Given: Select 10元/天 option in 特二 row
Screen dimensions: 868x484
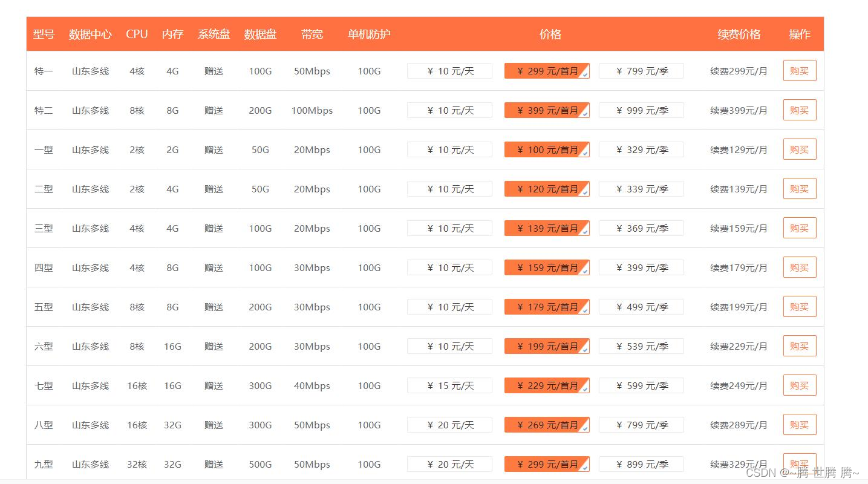Looking at the screenshot, I should 449,110.
